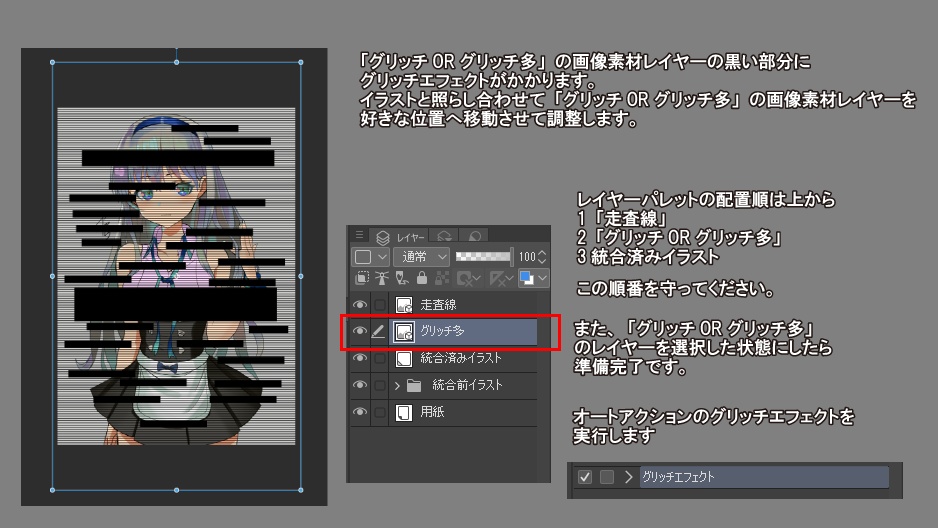Uncheck the グリッチエフェクト auto action checkbox
This screenshot has width=938, height=528.
coord(584,477)
